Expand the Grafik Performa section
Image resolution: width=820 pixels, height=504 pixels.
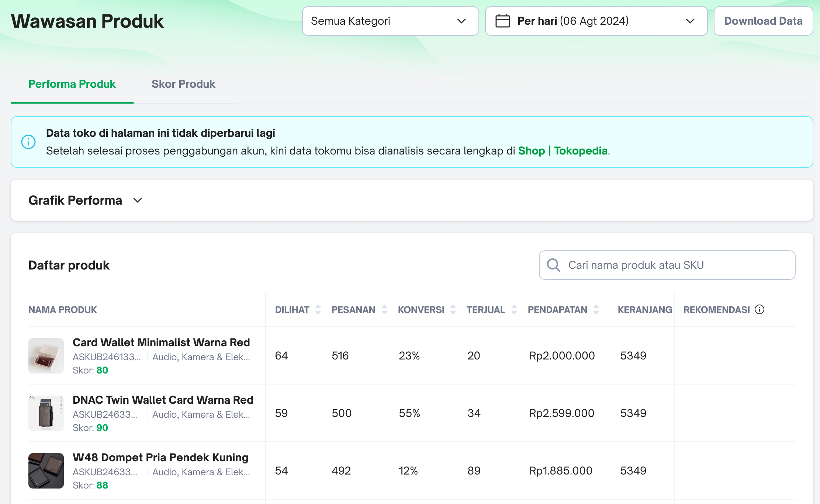pyautogui.click(x=138, y=200)
